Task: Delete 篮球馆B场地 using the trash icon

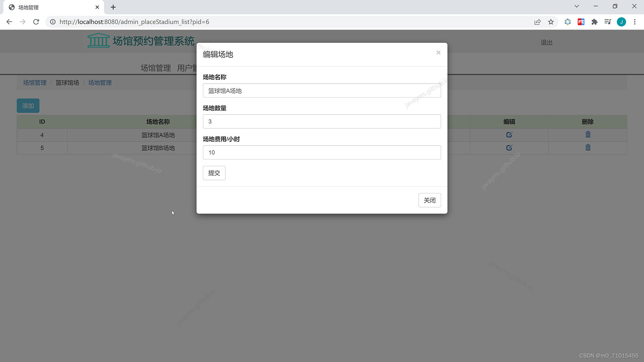Action: [588, 147]
